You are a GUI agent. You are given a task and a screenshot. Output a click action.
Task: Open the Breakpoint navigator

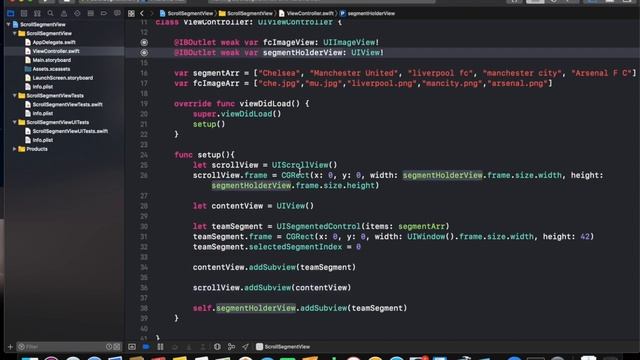[x=104, y=13]
